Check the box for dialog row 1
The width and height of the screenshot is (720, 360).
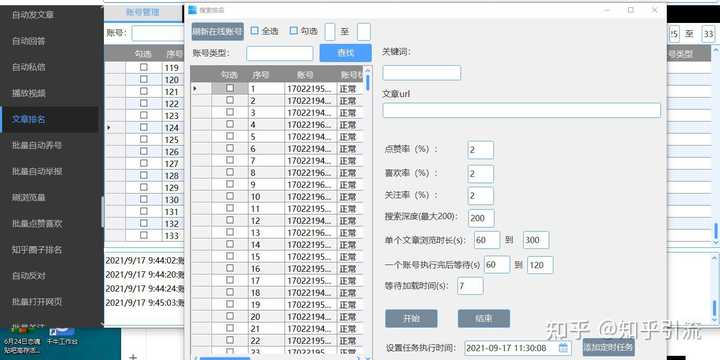(x=230, y=88)
